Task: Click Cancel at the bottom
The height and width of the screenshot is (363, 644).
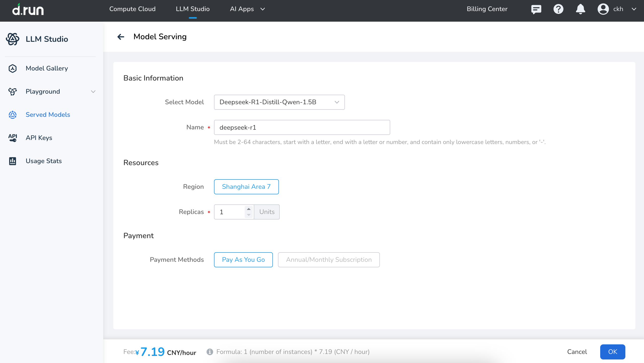Action: click(x=577, y=352)
